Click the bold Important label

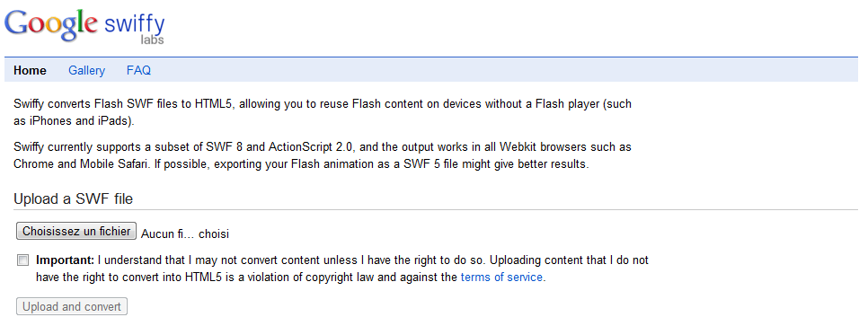66,260
